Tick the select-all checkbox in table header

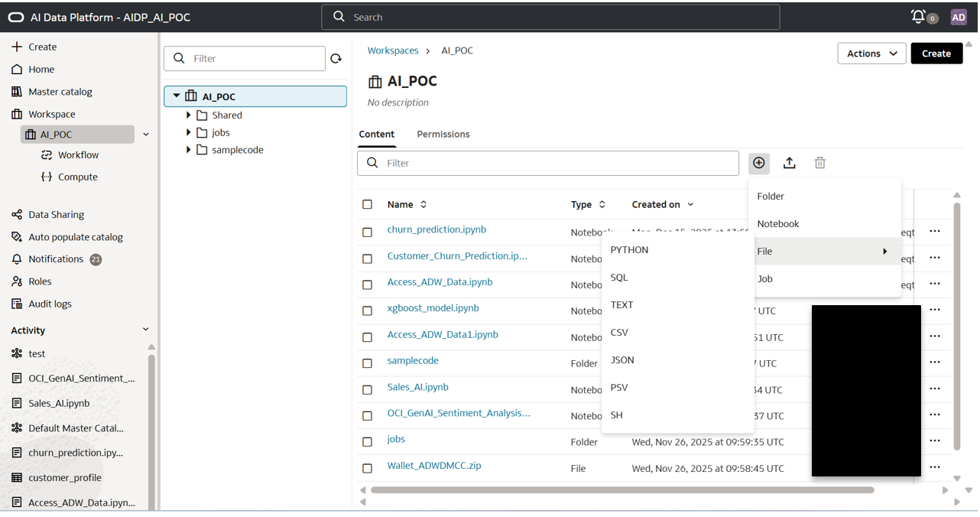click(x=368, y=204)
